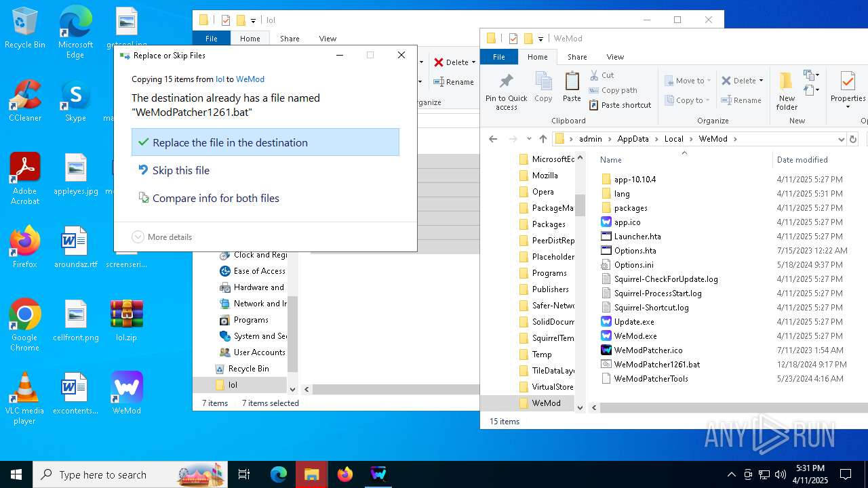
Task: Open CCleaner desktop shortcut
Action: (x=25, y=101)
